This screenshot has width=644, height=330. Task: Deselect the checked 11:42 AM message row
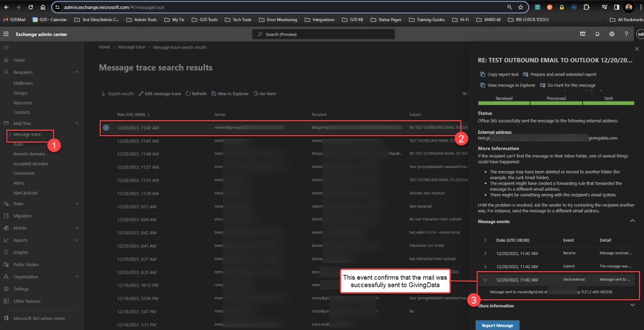(106, 127)
